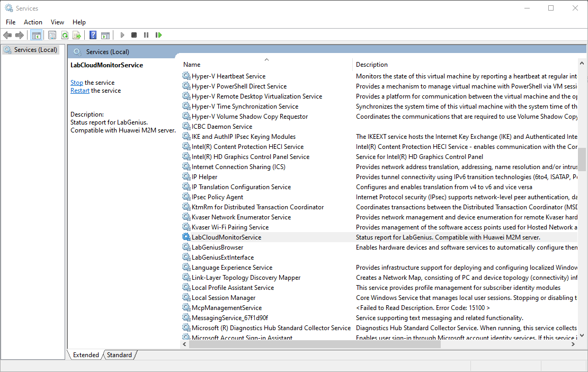Select Hyper-V Remote Desktop Virtualization Service
Viewport: 588px width, 372px height.
click(x=256, y=96)
